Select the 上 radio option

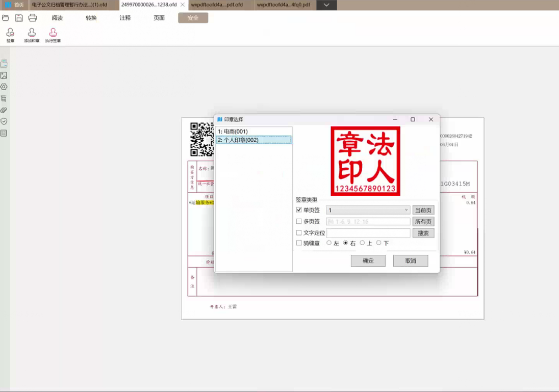(362, 243)
